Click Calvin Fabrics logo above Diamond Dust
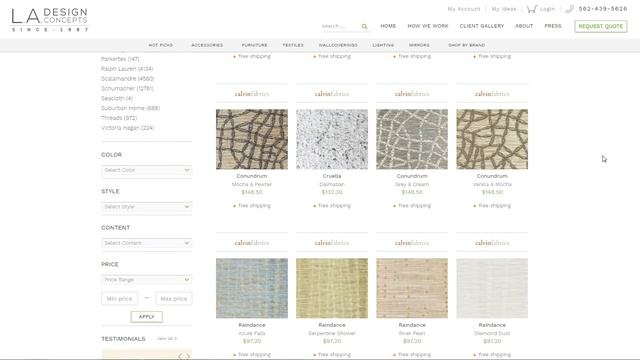640x360 pixels. 492,243
